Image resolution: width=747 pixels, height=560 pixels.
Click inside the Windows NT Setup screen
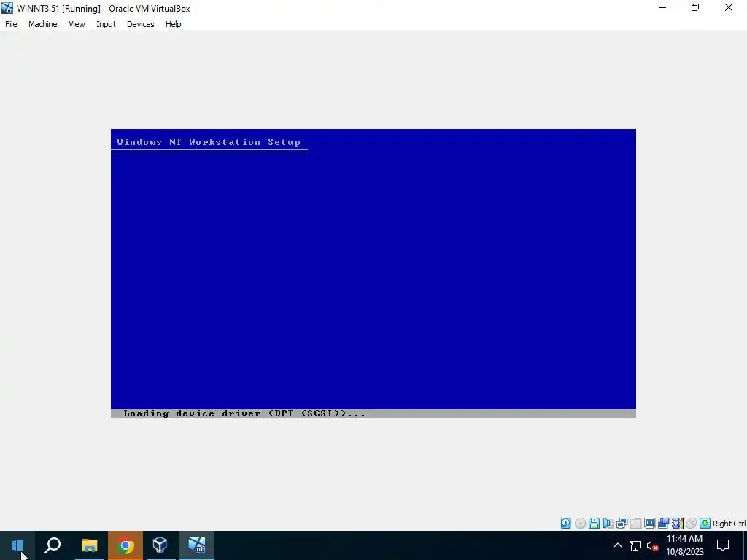point(373,273)
